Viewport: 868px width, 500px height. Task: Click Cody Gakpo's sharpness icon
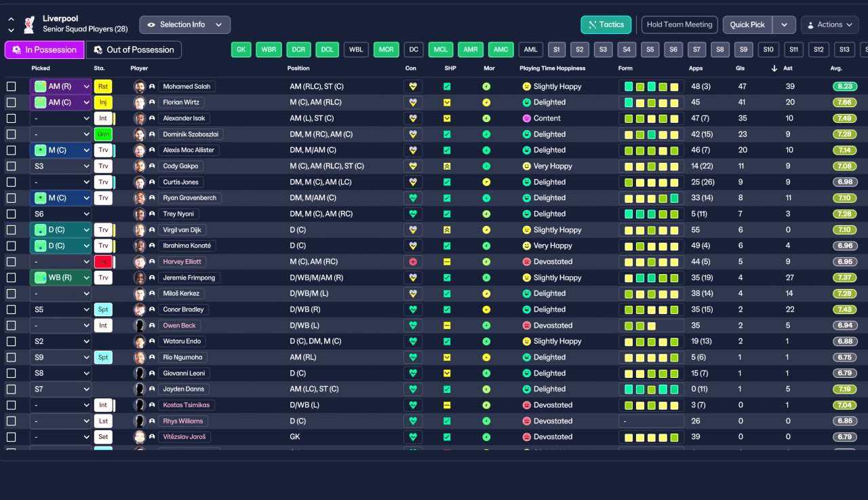coord(447,166)
